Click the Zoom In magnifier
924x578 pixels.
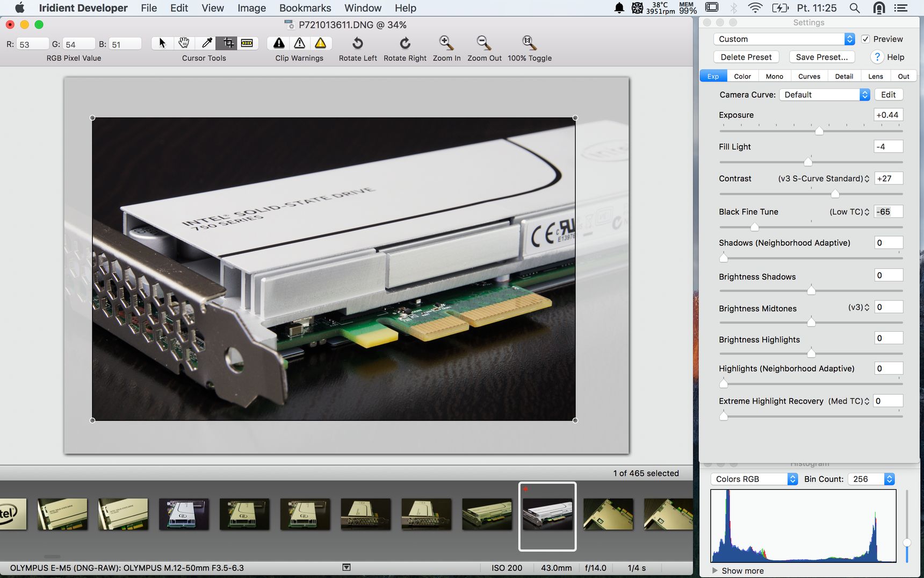point(446,43)
